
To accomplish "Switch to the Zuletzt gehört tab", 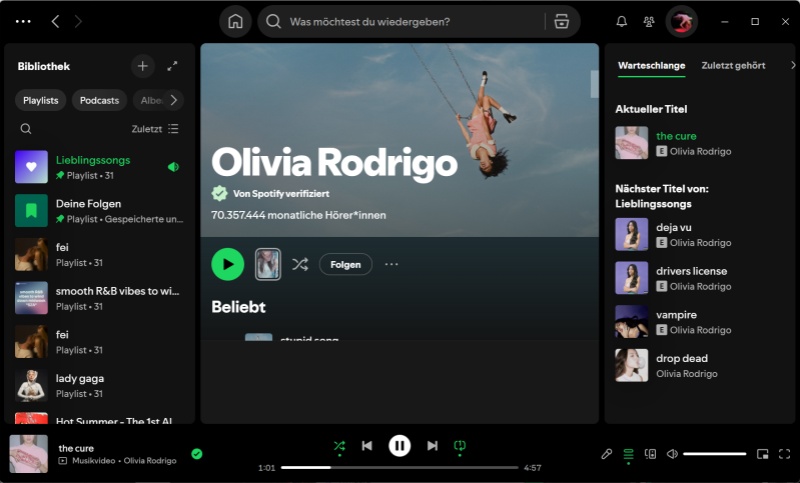I will pyautogui.click(x=733, y=65).
